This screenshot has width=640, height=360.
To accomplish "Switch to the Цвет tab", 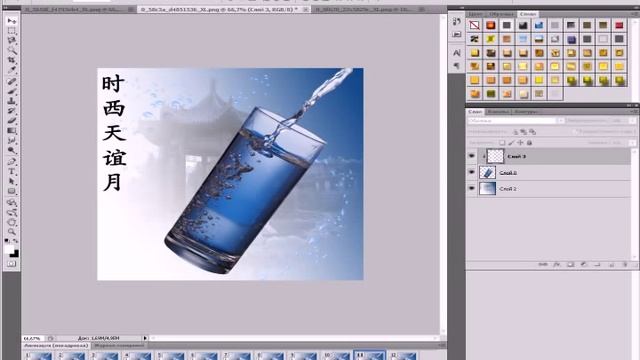I will pyautogui.click(x=476, y=14).
